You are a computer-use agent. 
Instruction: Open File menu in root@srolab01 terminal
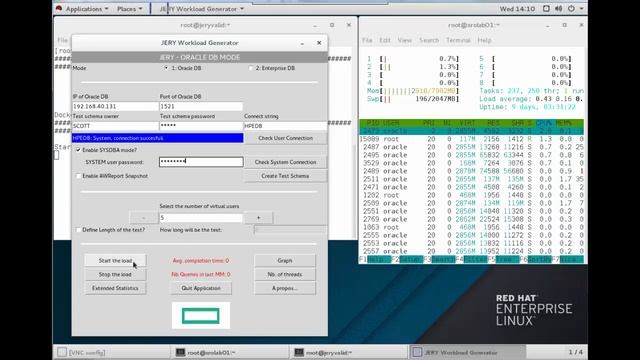pyautogui.click(x=367, y=40)
